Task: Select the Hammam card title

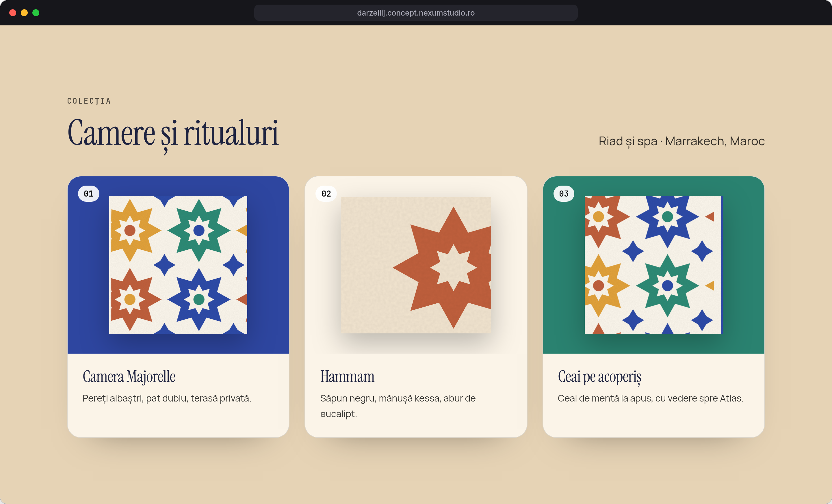Action: (x=347, y=376)
